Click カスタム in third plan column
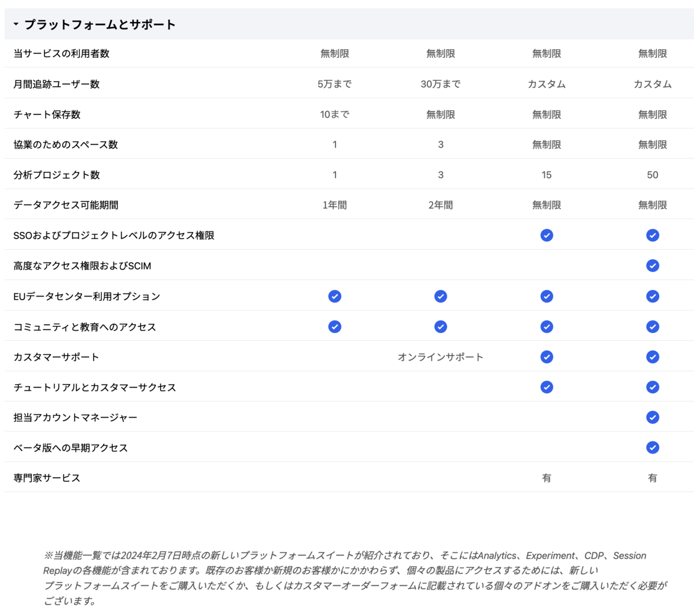Screen dimensions: 694x616 (547, 84)
